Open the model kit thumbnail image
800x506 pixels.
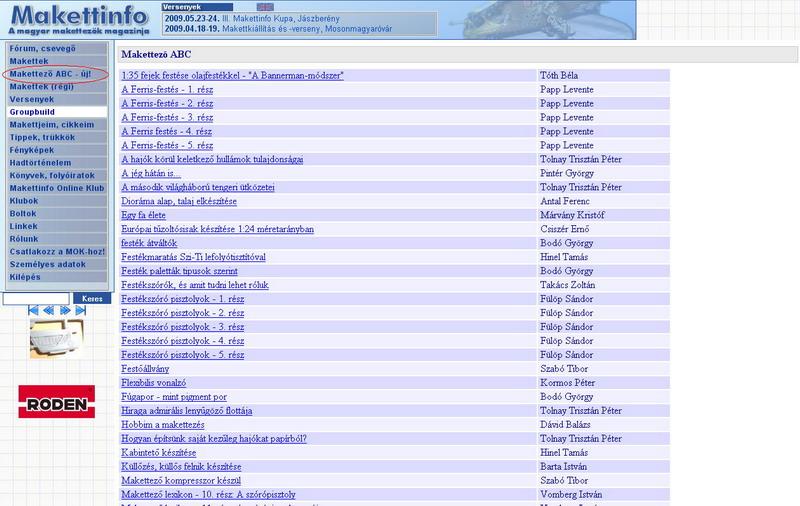coord(56,338)
